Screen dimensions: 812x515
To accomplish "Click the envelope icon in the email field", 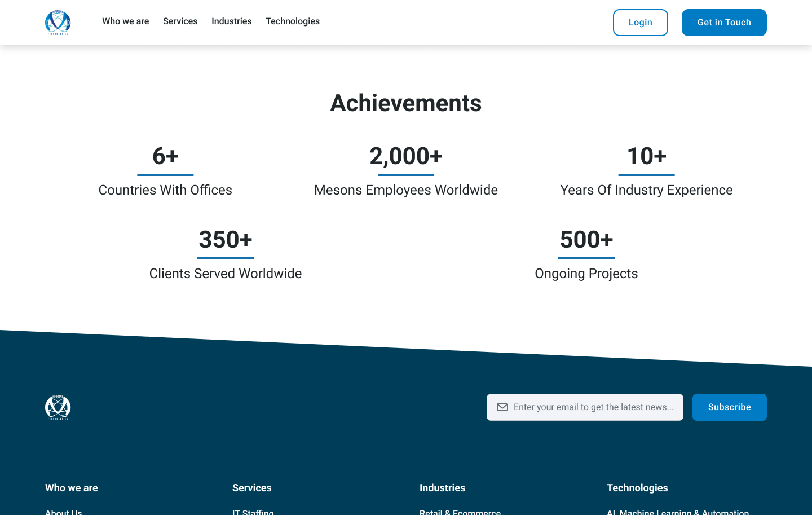I will pos(502,407).
